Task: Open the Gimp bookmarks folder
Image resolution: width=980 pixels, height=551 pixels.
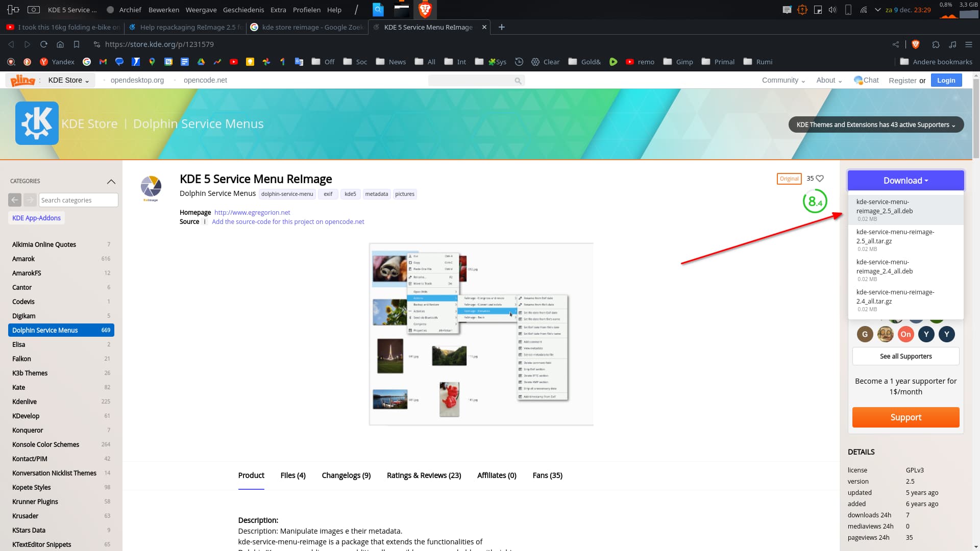Action: pos(678,62)
